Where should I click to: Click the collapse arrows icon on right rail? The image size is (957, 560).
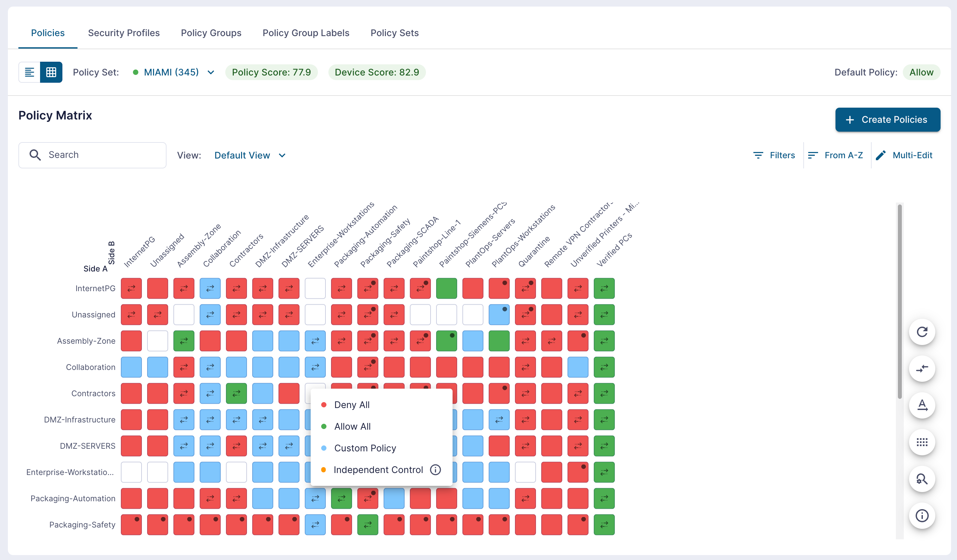pos(922,369)
